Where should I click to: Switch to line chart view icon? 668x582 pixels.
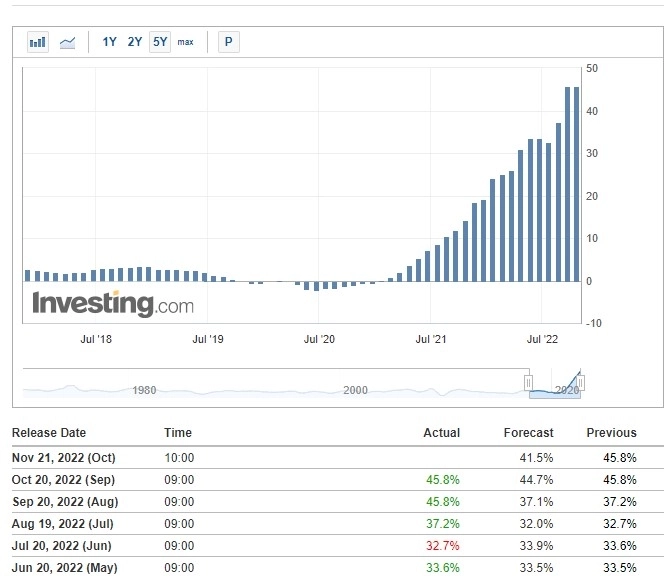[x=68, y=42]
